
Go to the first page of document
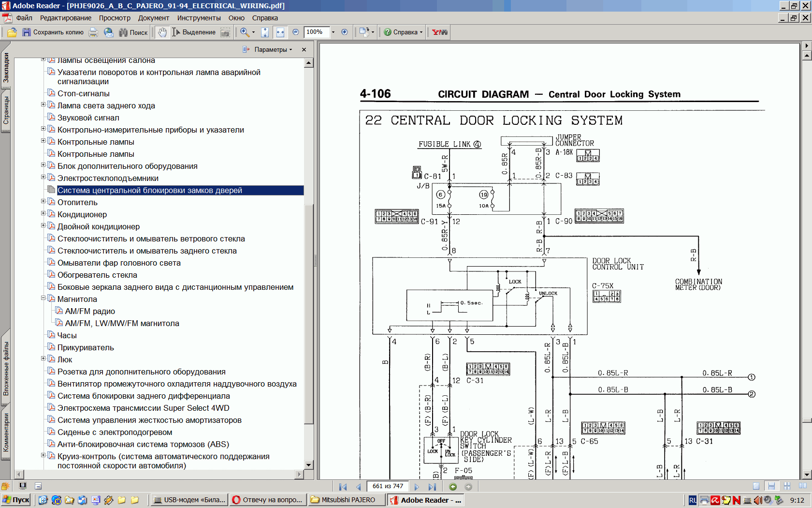pos(343,487)
